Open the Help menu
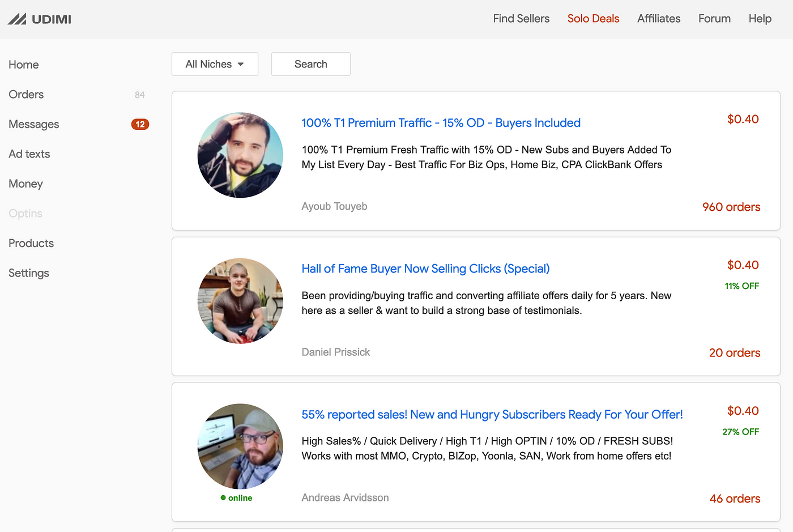This screenshot has width=793, height=532. (x=760, y=19)
